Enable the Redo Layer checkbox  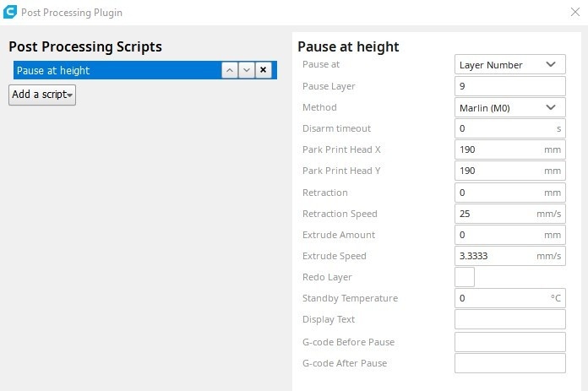[x=465, y=277]
